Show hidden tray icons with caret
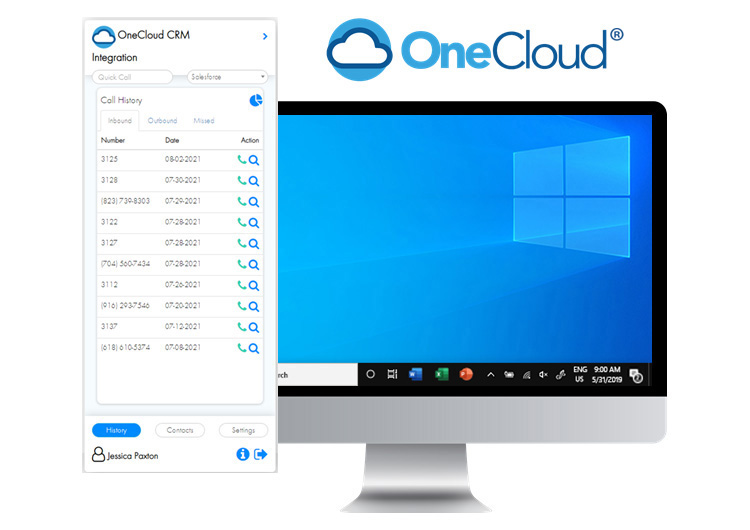The width and height of the screenshot is (750, 530). click(x=490, y=375)
